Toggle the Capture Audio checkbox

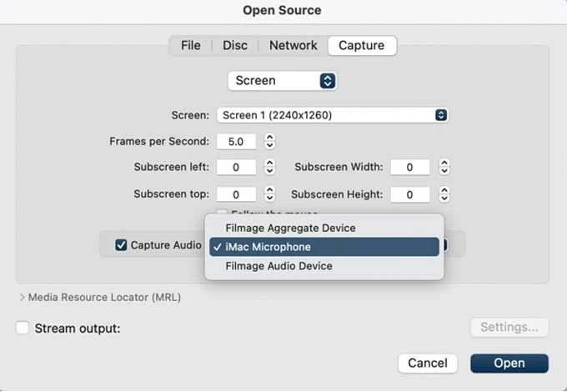click(122, 245)
